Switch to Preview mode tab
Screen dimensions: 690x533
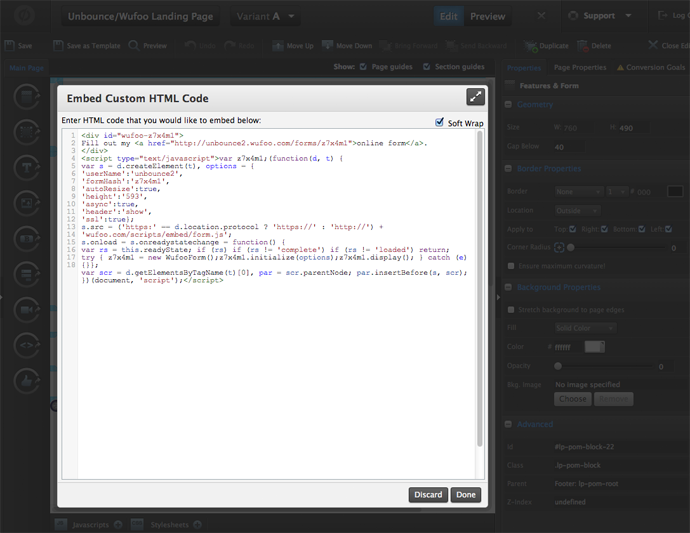(488, 16)
